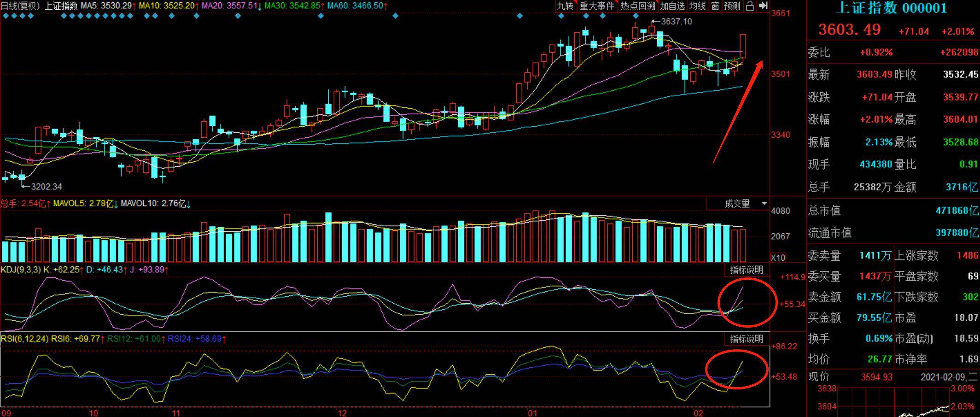Click the 开盘 value 3539.77
The width and height of the screenshot is (980, 417).
tap(960, 97)
